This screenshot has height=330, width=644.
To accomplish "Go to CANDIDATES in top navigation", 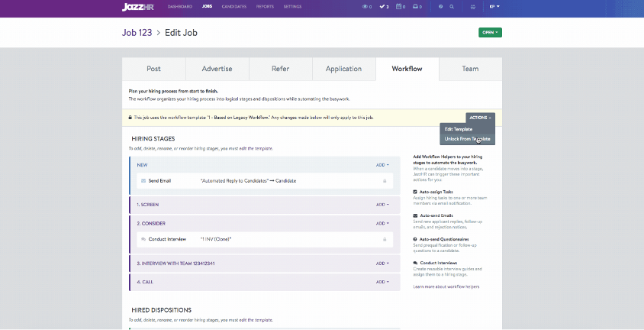I will [x=234, y=7].
